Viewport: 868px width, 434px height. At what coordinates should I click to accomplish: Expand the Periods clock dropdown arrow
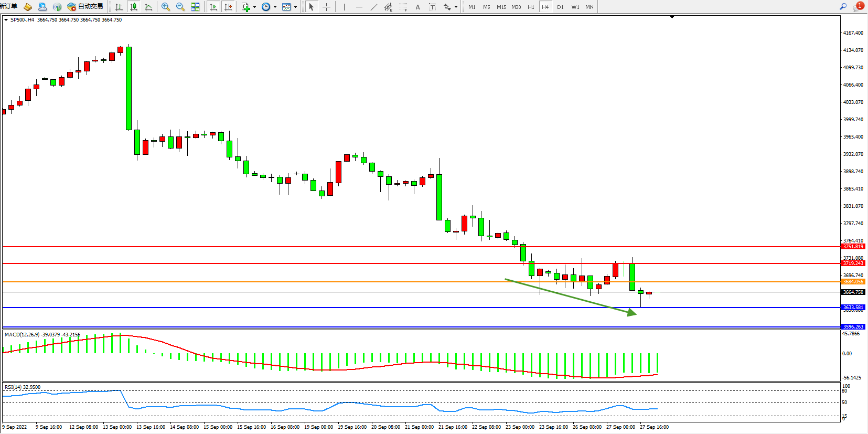click(275, 7)
